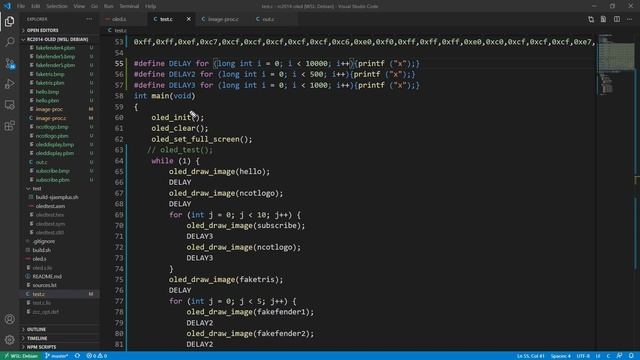Open the View menu
640x360 pixels.
(79, 6)
